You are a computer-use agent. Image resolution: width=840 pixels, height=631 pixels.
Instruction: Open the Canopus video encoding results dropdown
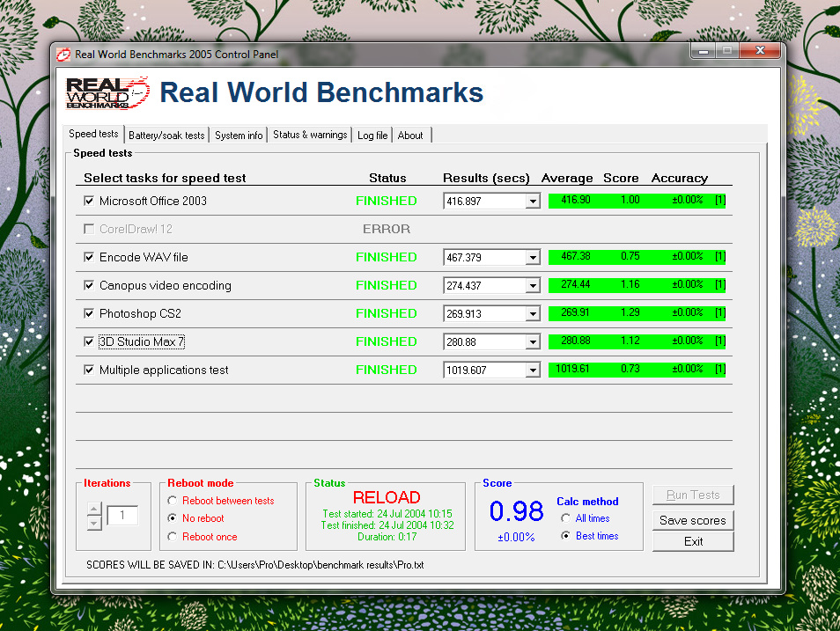(x=532, y=286)
